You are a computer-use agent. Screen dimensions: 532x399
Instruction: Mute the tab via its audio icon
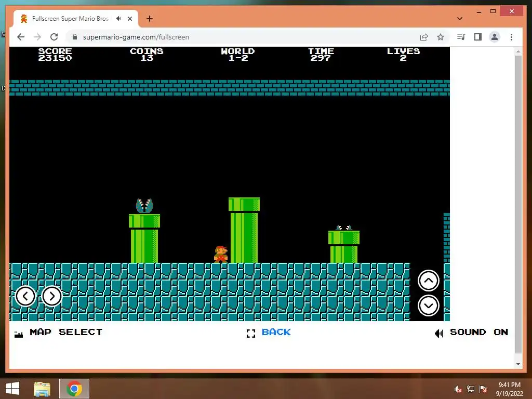coord(118,19)
